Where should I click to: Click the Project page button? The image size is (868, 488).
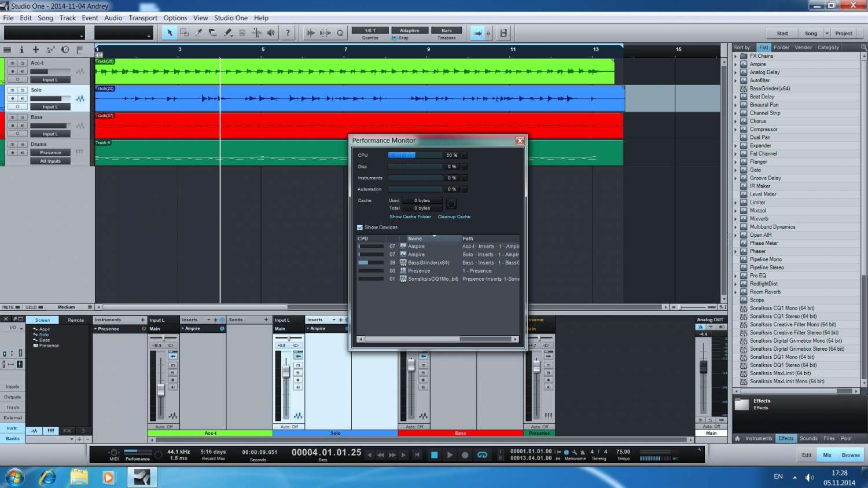tap(844, 34)
